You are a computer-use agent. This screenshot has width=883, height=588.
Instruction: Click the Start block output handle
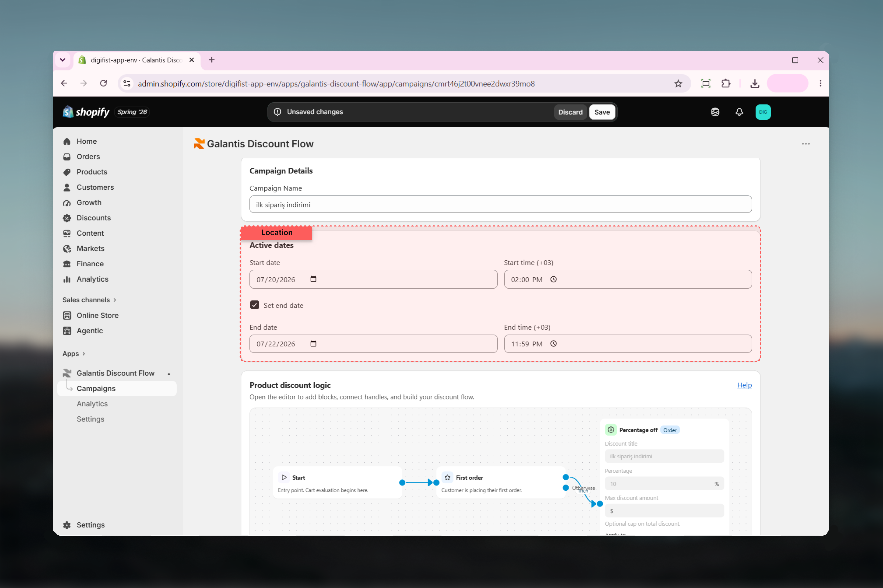[402, 483]
